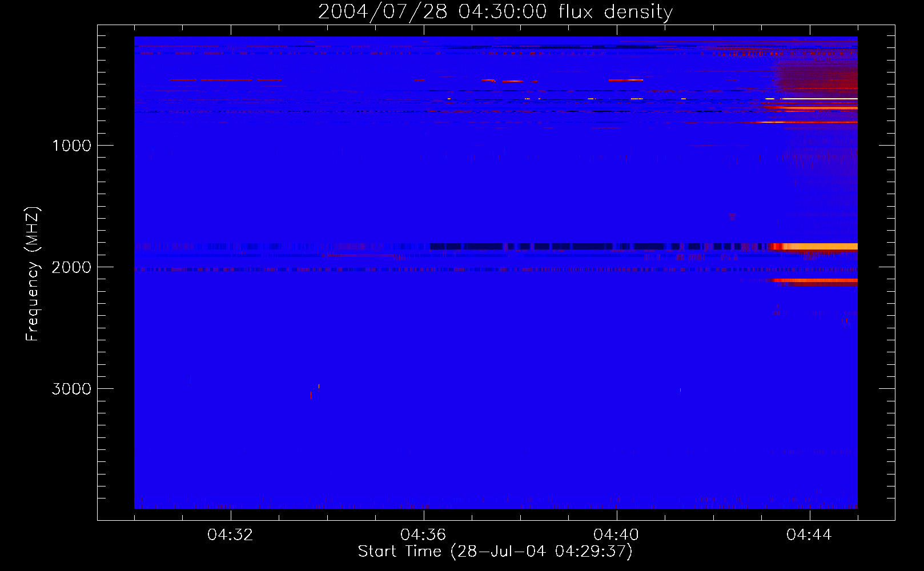Click the '04:36' time tick label
This screenshot has width=924, height=571.
(423, 535)
